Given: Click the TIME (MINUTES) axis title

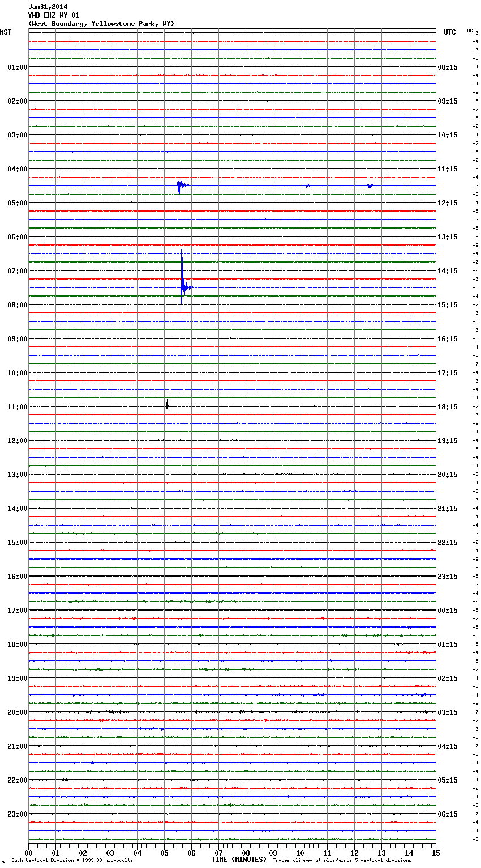Looking at the screenshot, I should point(239,860).
